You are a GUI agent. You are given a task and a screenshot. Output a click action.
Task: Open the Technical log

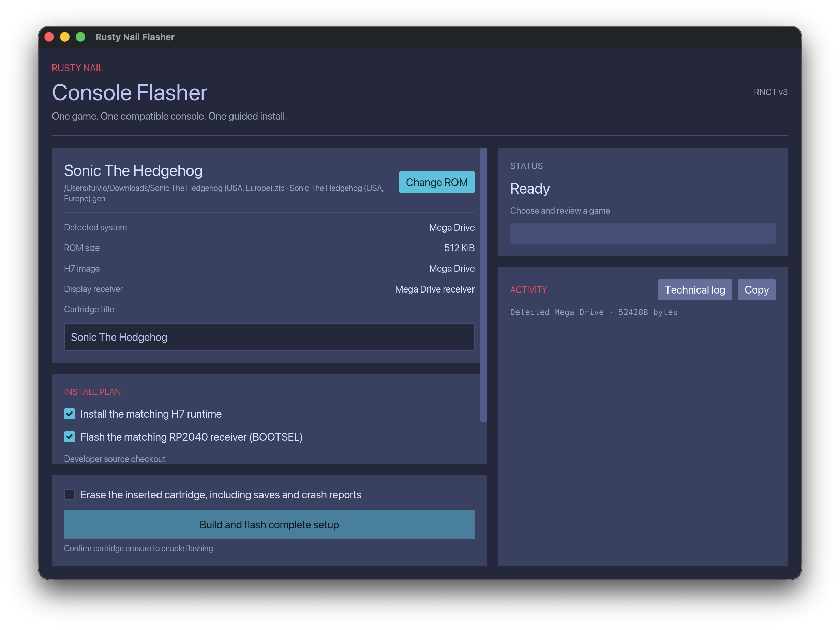694,290
